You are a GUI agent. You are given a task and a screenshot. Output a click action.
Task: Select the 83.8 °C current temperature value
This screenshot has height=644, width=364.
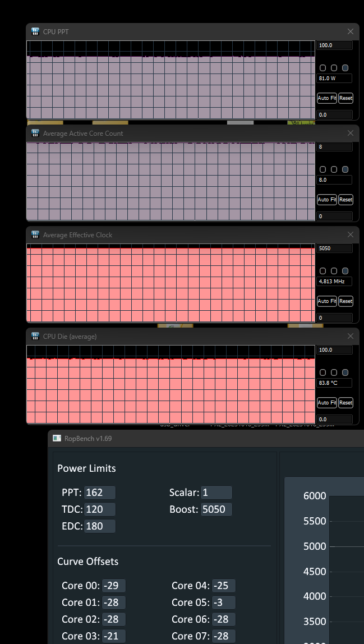pyautogui.click(x=334, y=383)
